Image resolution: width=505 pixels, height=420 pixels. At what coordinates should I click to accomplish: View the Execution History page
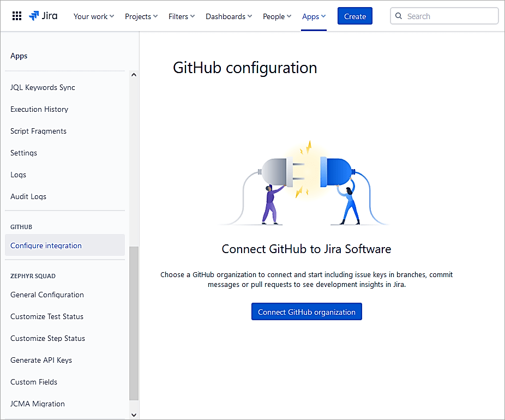(x=39, y=109)
